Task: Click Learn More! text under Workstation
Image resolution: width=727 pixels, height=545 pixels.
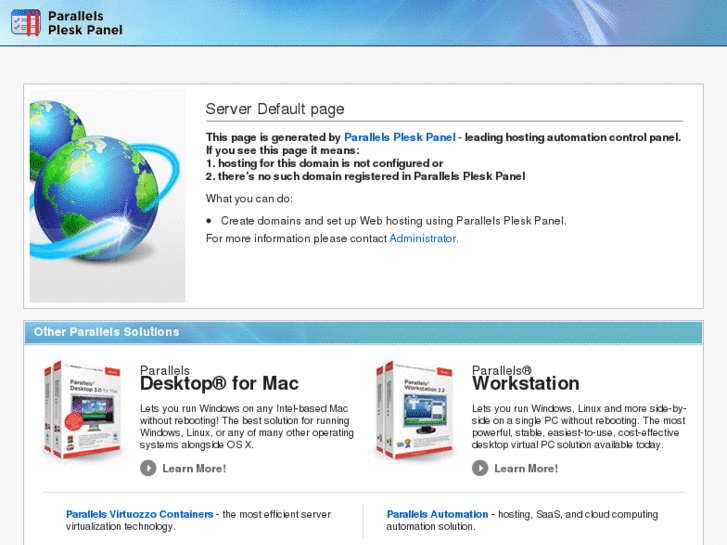Action: click(526, 468)
